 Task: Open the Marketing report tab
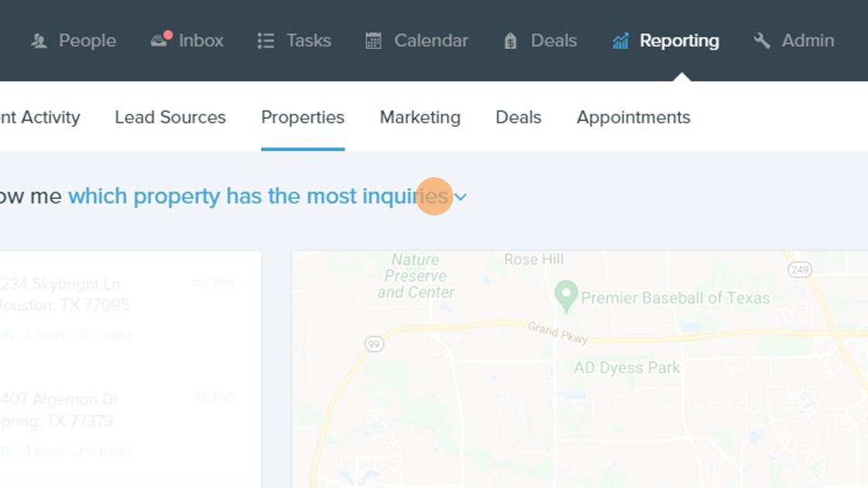click(419, 118)
